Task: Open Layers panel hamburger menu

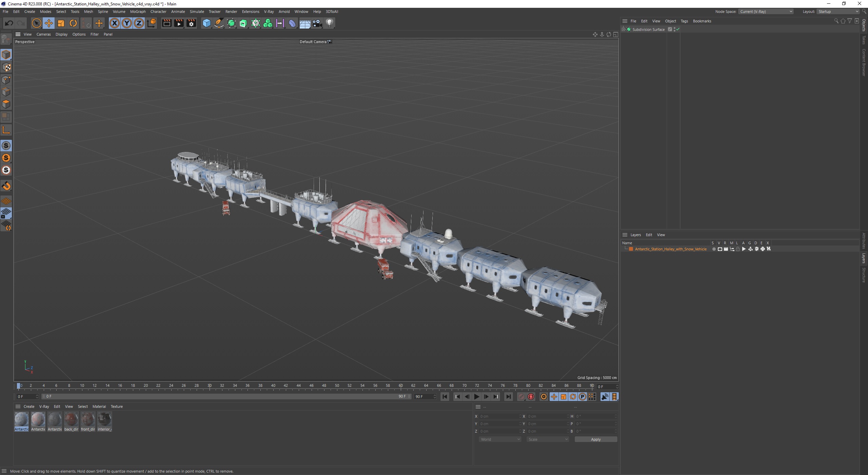Action: pos(625,235)
